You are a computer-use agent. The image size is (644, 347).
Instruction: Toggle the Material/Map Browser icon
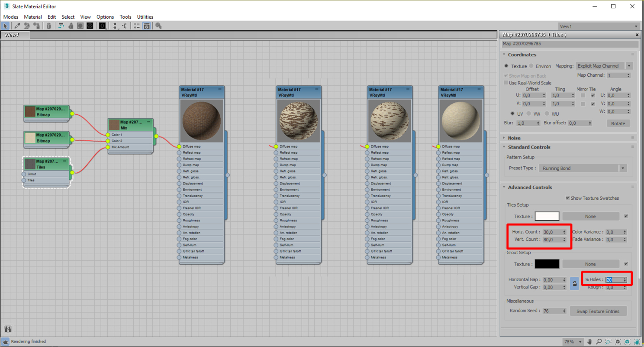click(x=137, y=26)
